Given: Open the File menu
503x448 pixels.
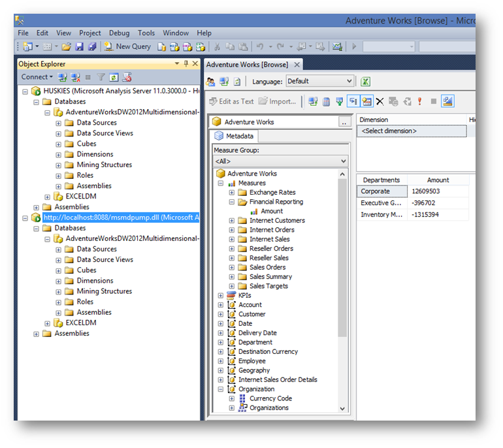Looking at the screenshot, I should pyautogui.click(x=23, y=33).
